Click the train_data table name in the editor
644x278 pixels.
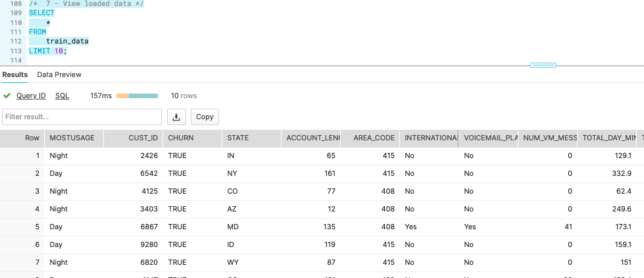[x=67, y=42]
